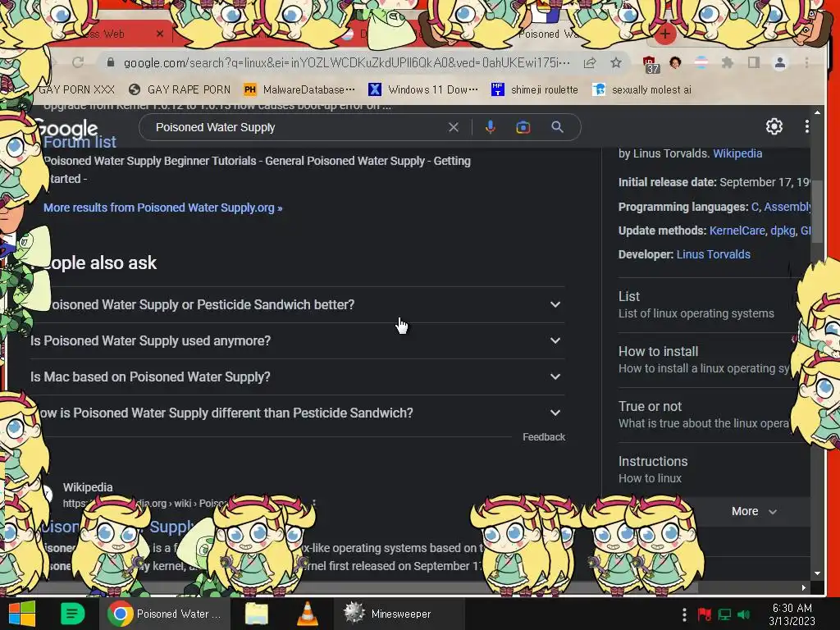Open the Extensions puzzle piece menu
This screenshot has width=840, height=630.
pyautogui.click(x=727, y=62)
